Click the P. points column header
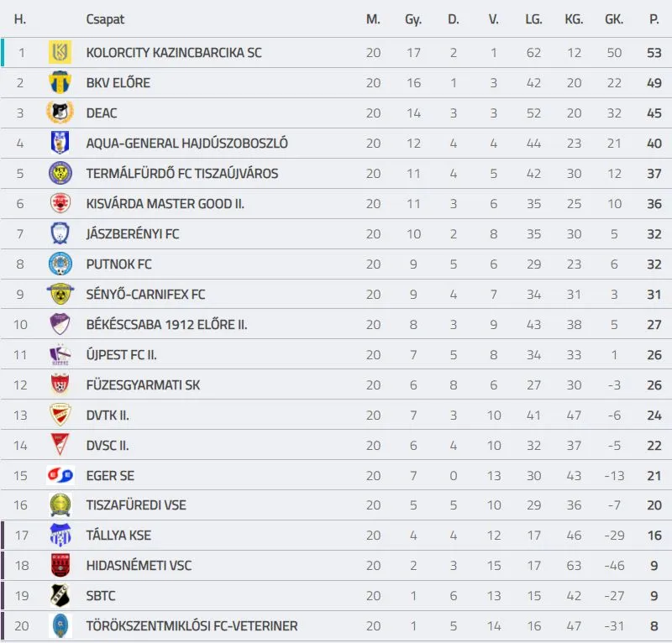 (x=654, y=19)
